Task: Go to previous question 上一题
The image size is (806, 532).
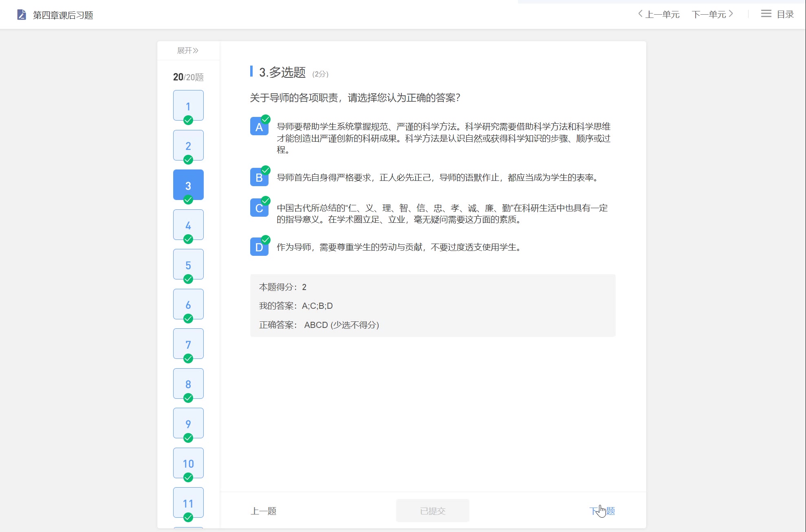Action: tap(264, 511)
